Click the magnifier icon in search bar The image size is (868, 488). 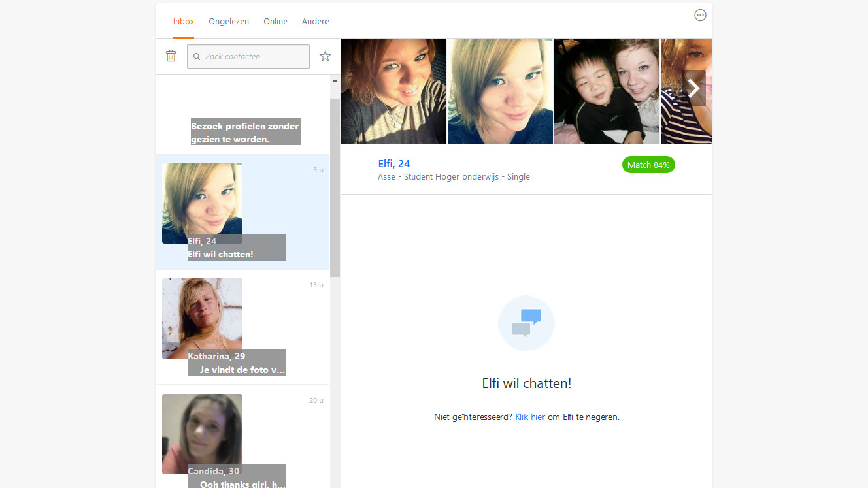click(196, 57)
